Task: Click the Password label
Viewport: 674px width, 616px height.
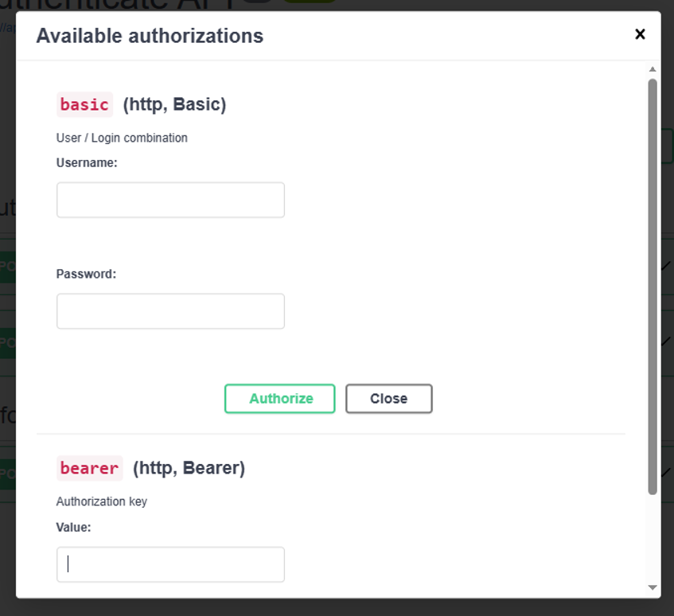Action: [87, 274]
